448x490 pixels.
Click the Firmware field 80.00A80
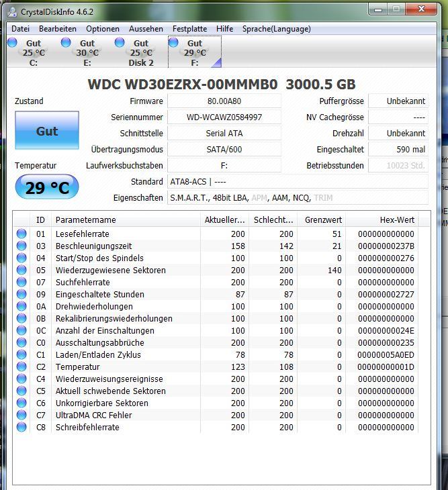pos(224,101)
